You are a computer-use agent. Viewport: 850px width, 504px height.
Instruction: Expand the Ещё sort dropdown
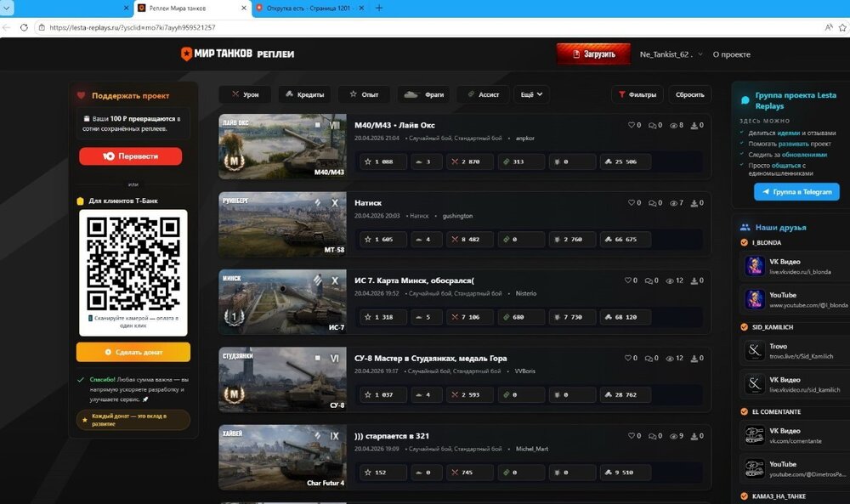point(531,94)
